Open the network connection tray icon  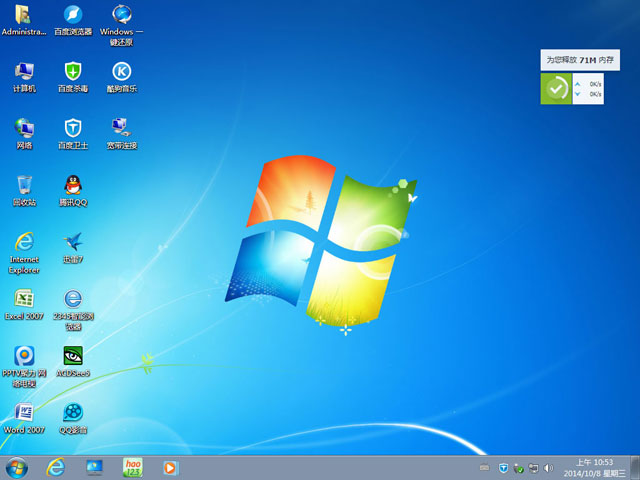[533, 468]
